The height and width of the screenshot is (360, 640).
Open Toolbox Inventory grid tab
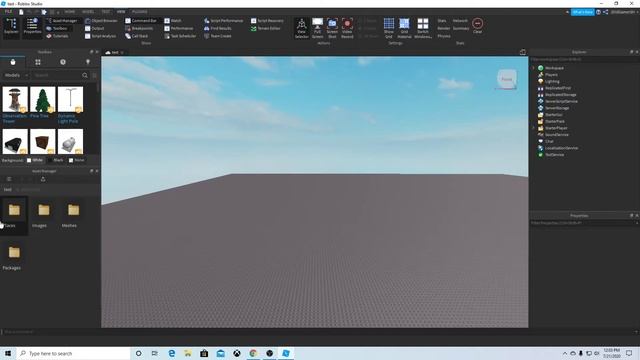point(38,62)
